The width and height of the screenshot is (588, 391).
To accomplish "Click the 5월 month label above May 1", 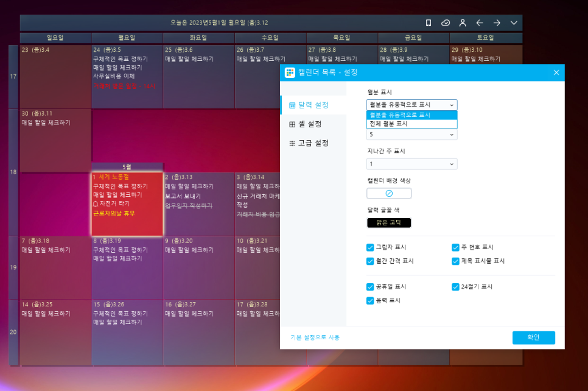I will point(127,167).
